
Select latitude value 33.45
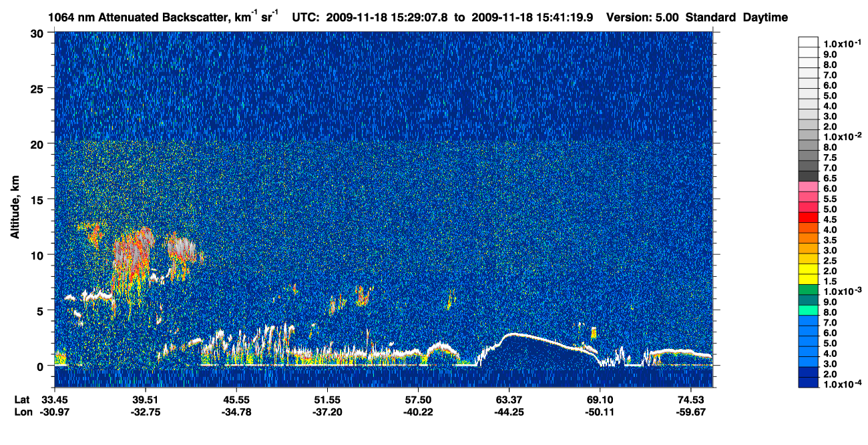point(54,400)
